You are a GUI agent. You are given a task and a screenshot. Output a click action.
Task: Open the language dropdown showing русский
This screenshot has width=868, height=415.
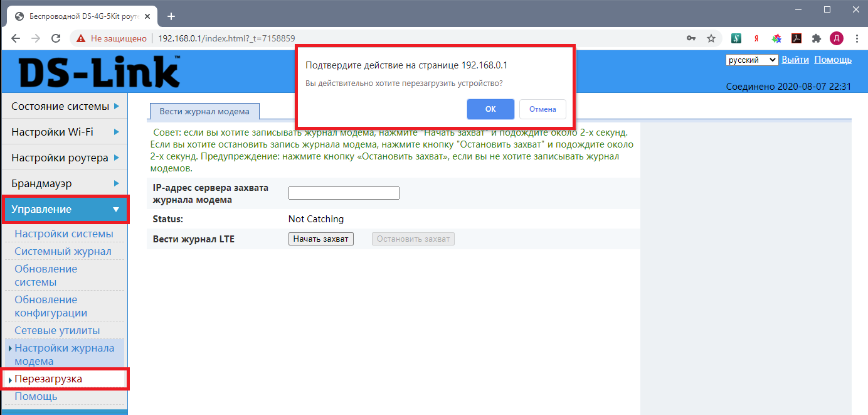[x=751, y=60]
